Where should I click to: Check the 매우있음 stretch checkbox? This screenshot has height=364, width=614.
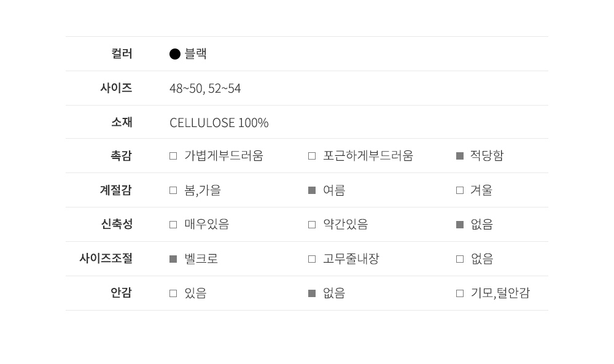(173, 225)
